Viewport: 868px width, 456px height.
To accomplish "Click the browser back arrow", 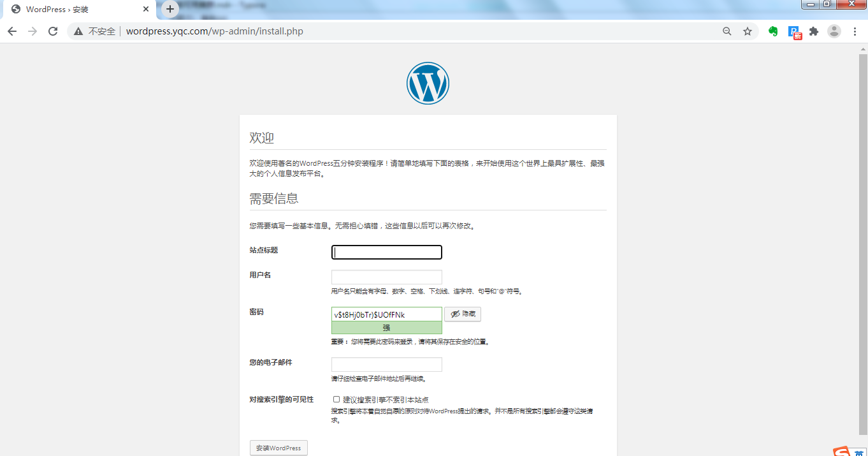I will coord(12,31).
